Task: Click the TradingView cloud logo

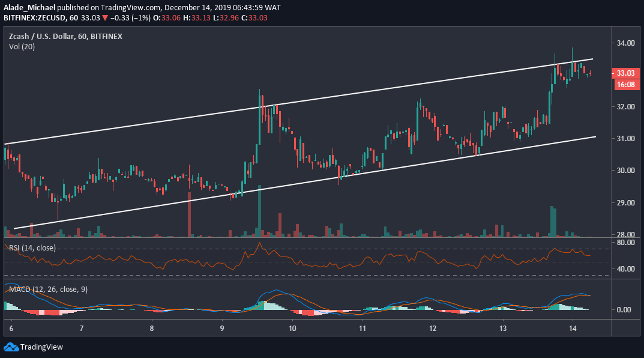Action: coord(11,346)
